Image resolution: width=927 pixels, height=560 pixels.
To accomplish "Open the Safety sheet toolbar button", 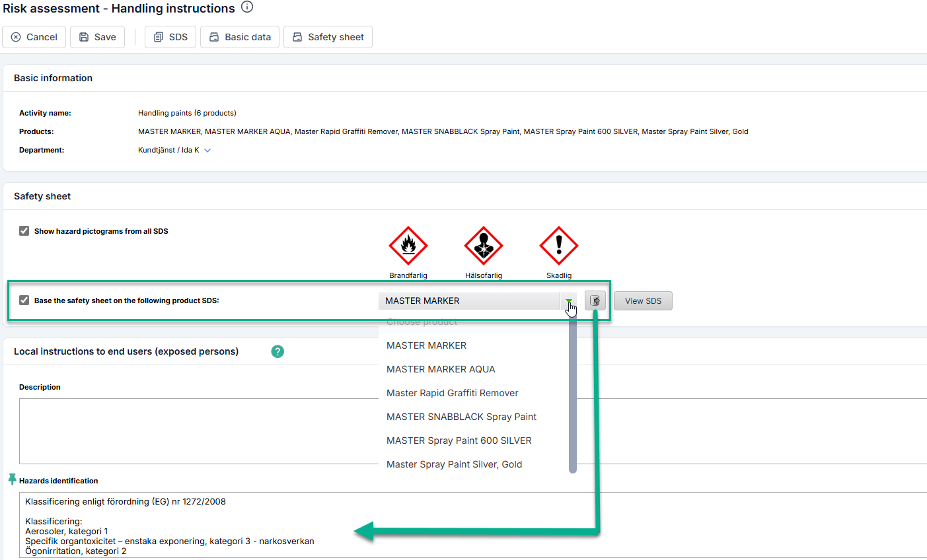I will pos(328,37).
